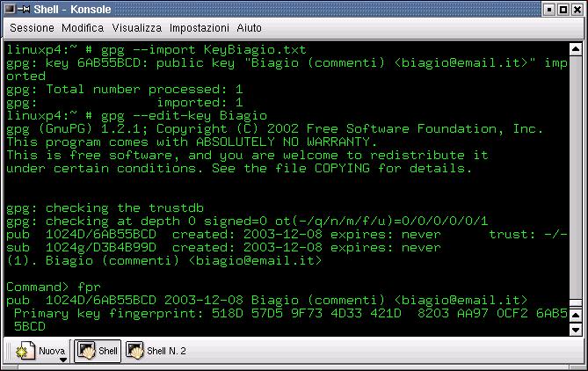This screenshot has height=371, width=588.
Task: Minimize the Konsole window
Action: pos(548,9)
